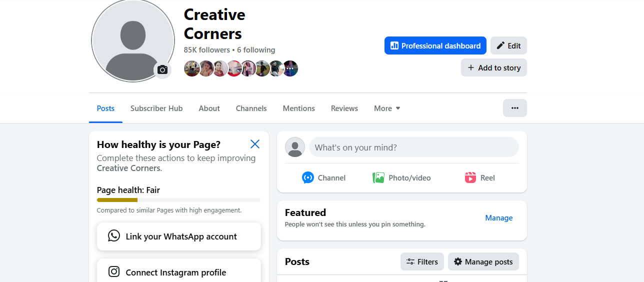Click the camera icon on profile picture
Screen dimensions: 644x282
[x=162, y=70]
